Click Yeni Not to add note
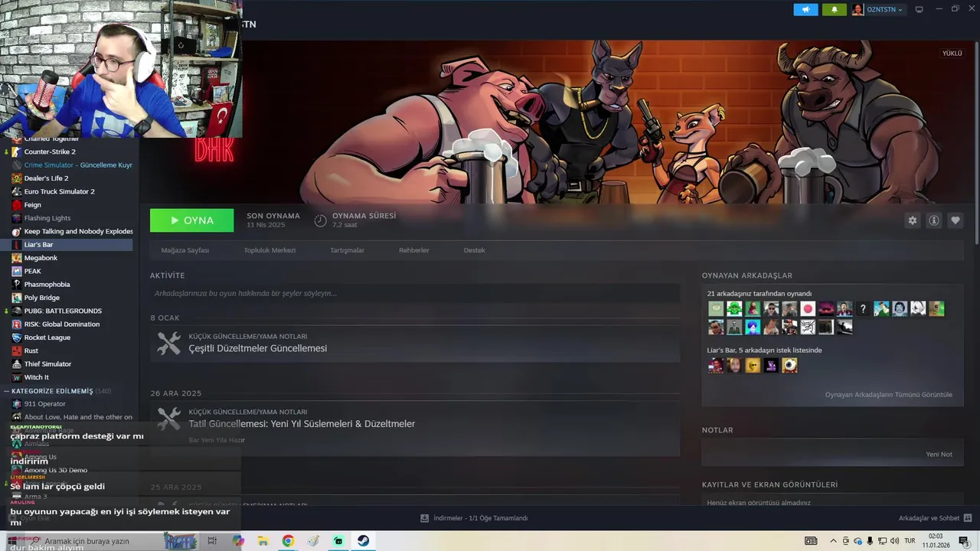980x551 pixels. (x=939, y=454)
